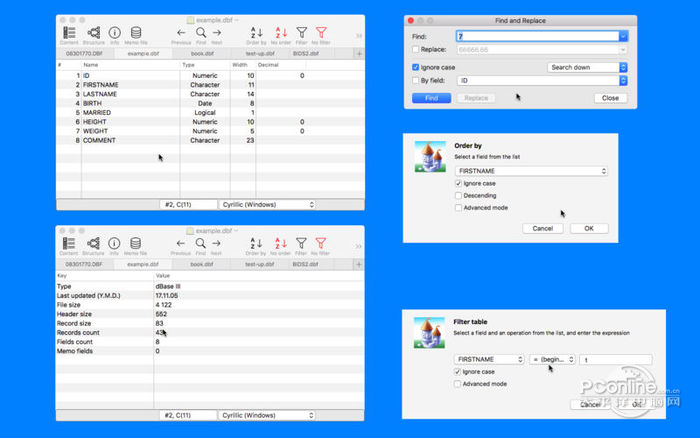The width and height of the screenshot is (700, 438).
Task: Click No order icon in upper window
Action: [x=281, y=35]
